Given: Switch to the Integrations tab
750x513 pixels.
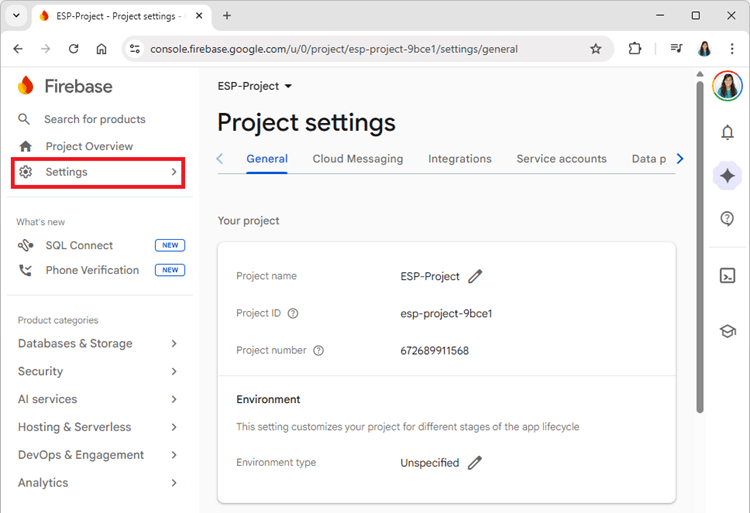Looking at the screenshot, I should pyautogui.click(x=460, y=159).
